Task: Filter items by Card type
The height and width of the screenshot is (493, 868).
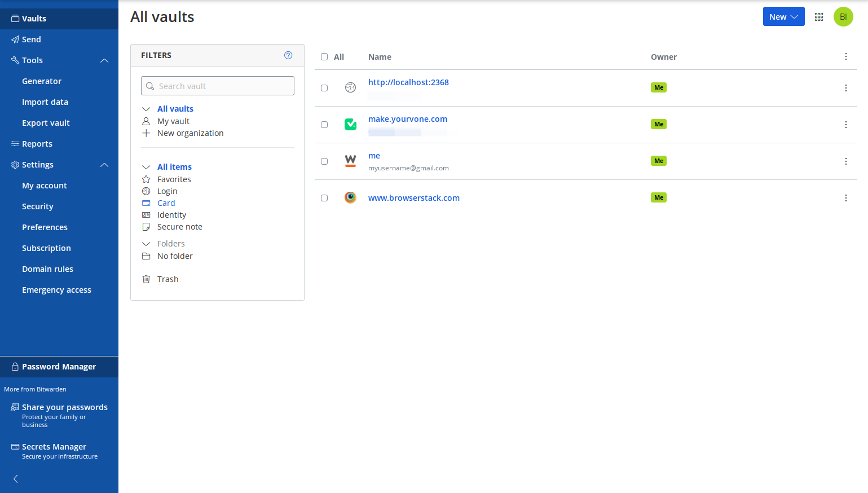Action: [x=166, y=203]
